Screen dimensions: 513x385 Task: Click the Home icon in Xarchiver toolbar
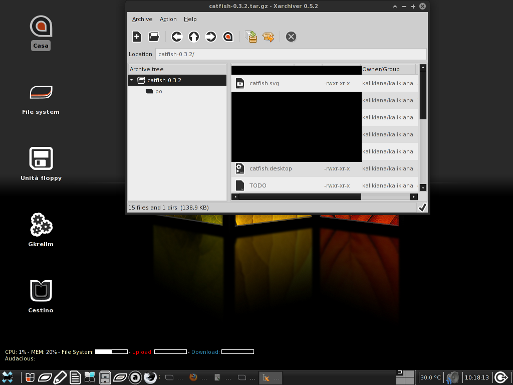[x=228, y=37]
